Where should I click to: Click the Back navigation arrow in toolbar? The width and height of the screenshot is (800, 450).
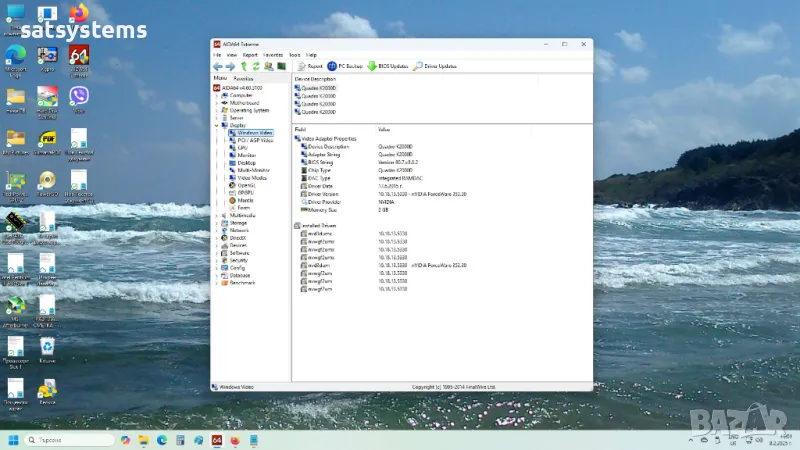tap(217, 66)
